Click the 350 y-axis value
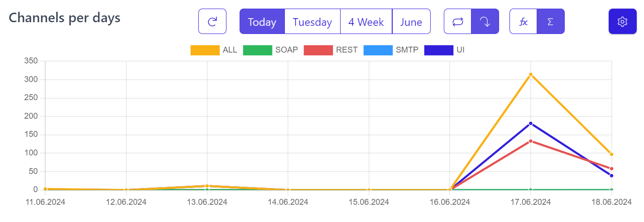 coord(31,61)
